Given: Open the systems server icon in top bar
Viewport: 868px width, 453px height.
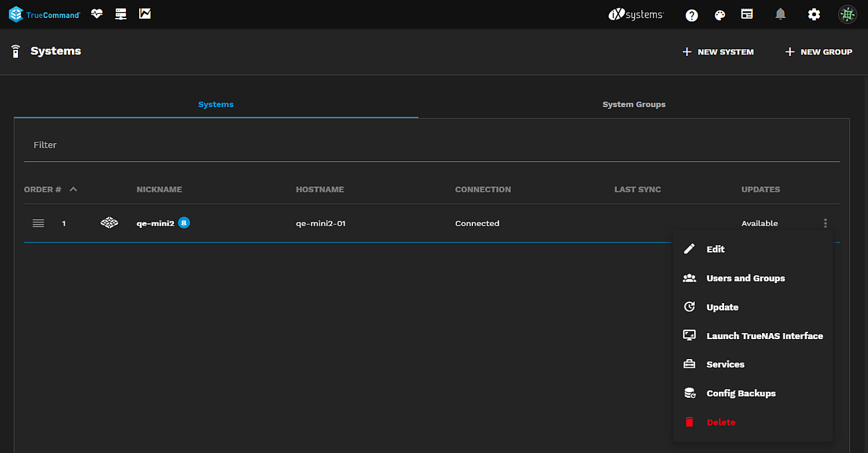Looking at the screenshot, I should tap(121, 14).
